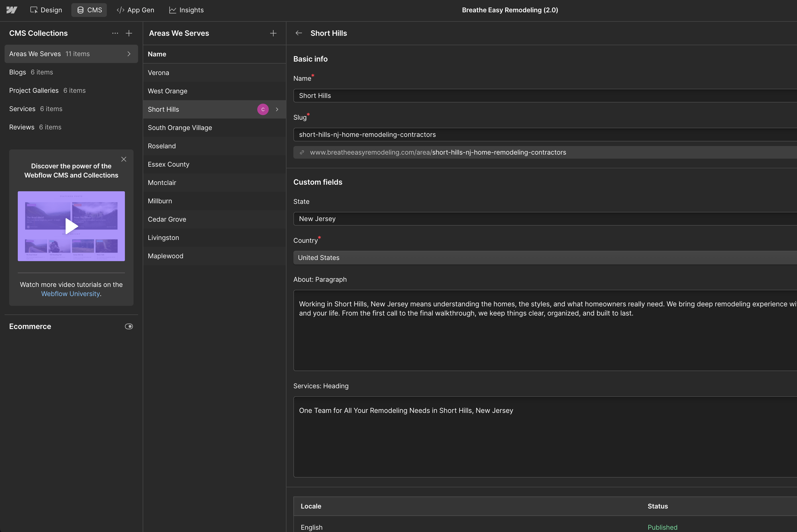Open CMS Collections more options menu
This screenshot has height=532, width=797.
115,33
